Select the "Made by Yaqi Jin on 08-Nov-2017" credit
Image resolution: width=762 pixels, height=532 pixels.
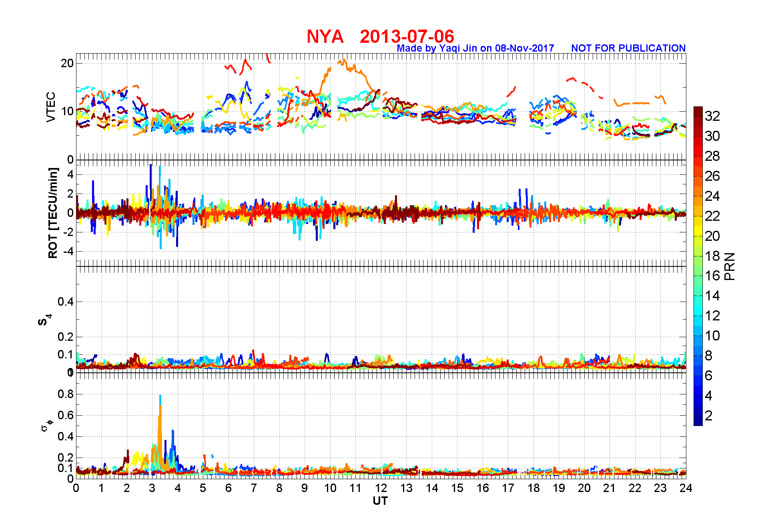tap(475, 48)
